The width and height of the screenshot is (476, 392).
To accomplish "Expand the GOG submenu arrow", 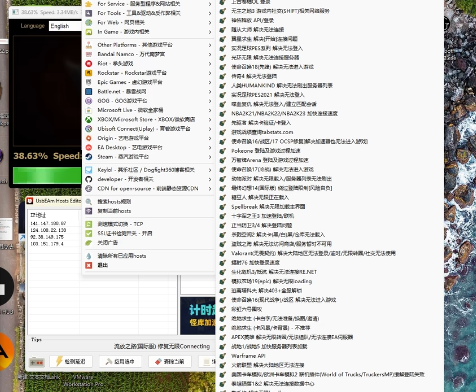I will (x=210, y=101).
